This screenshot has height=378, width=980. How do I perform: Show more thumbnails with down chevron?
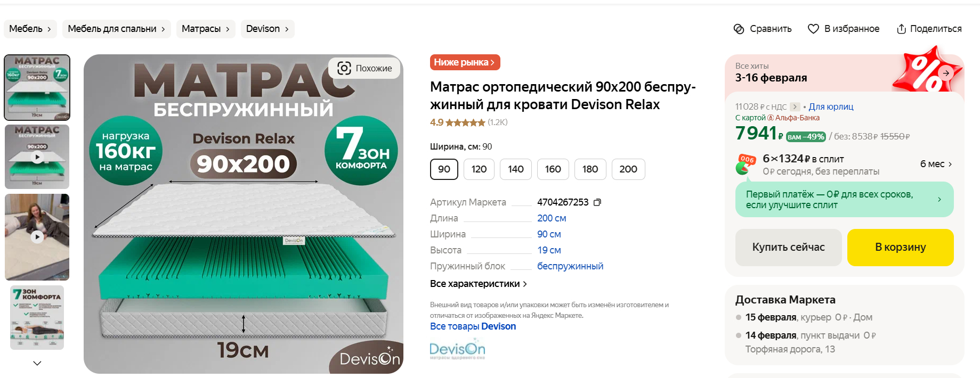[x=37, y=363]
